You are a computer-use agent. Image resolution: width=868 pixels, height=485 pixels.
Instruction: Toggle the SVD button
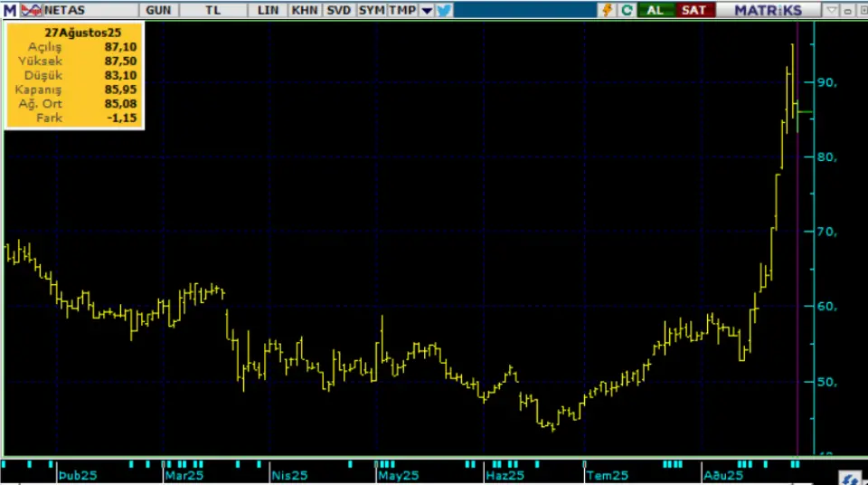(338, 10)
